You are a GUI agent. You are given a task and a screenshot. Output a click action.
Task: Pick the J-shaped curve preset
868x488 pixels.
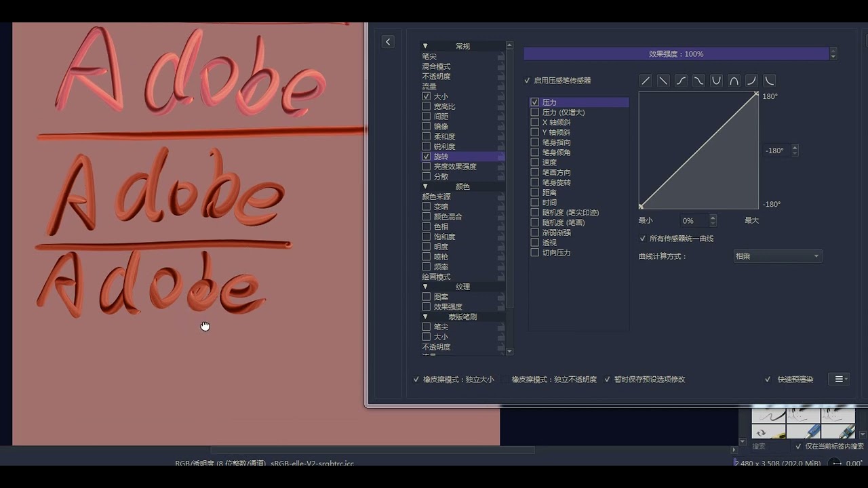tap(751, 81)
